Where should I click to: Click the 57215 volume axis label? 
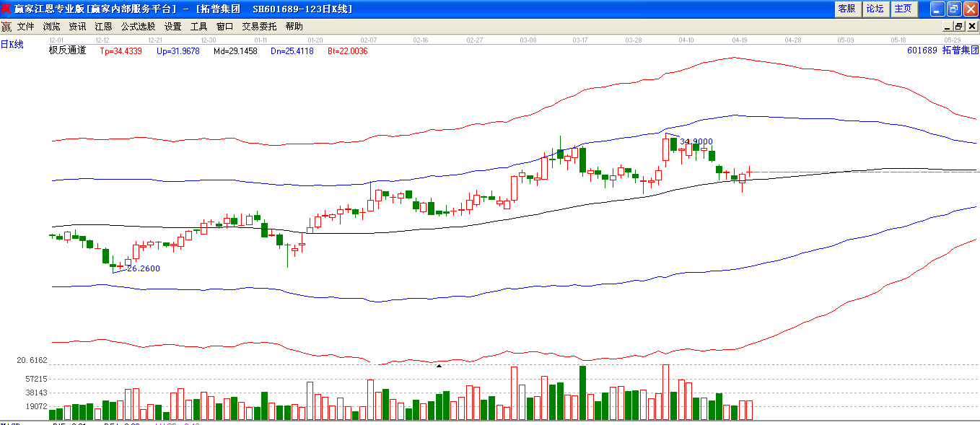[36, 379]
